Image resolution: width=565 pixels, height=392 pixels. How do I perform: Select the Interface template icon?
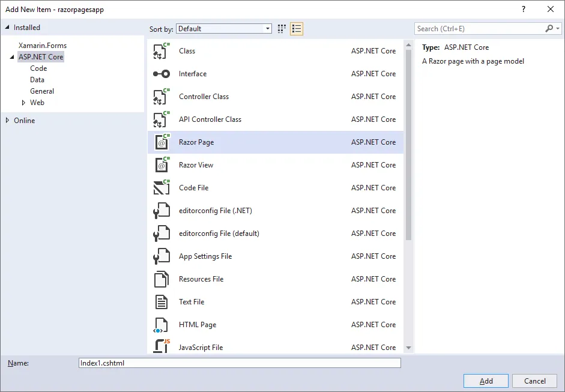tap(162, 74)
